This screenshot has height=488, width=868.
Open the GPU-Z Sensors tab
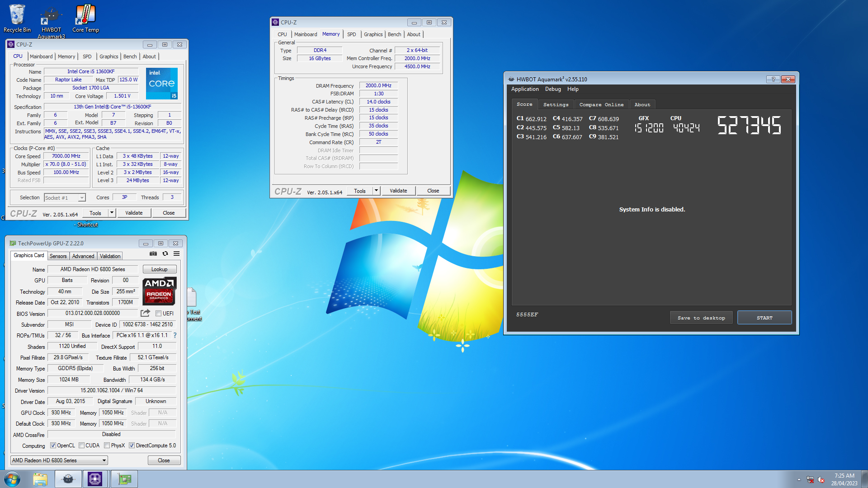(58, 256)
